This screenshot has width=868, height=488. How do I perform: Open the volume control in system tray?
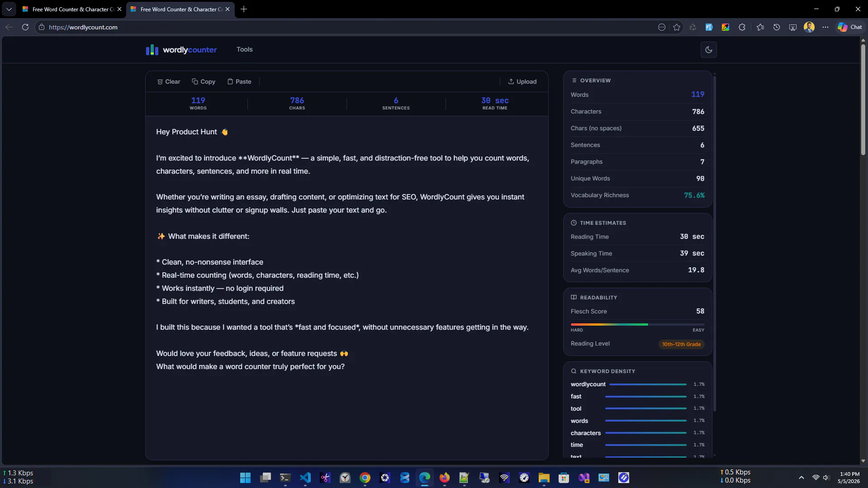point(826,478)
